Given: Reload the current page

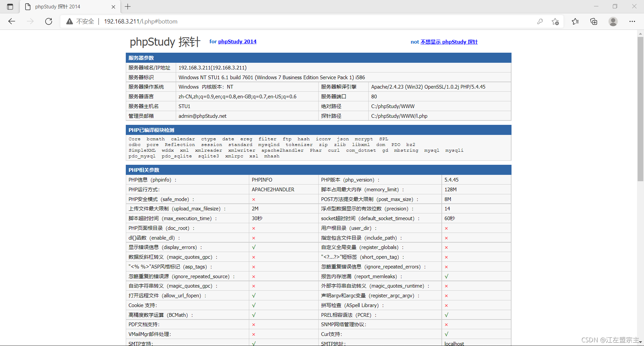Looking at the screenshot, I should point(49,21).
